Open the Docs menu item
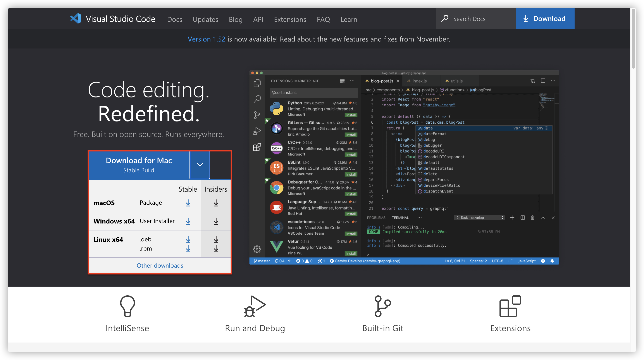 coord(174,19)
